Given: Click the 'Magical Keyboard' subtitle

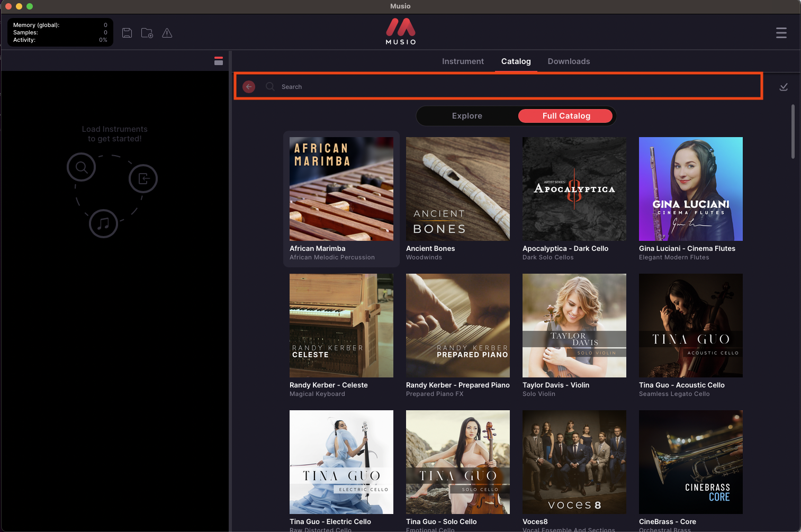Looking at the screenshot, I should (317, 394).
